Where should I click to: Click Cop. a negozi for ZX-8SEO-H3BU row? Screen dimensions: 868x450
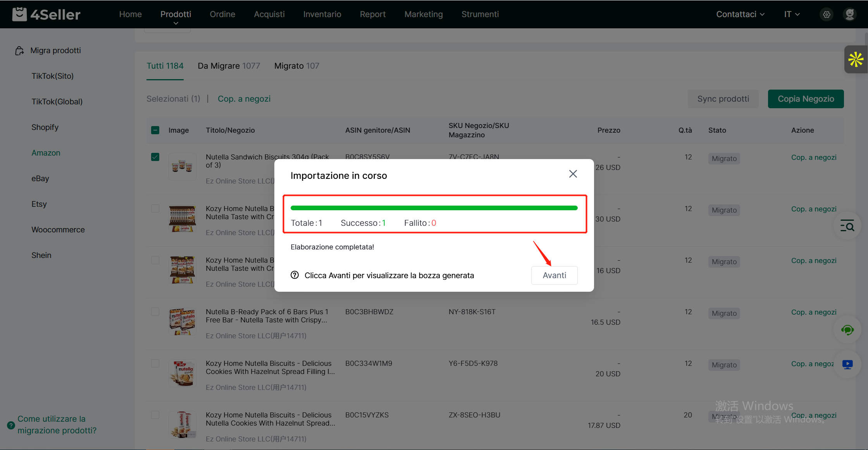click(x=814, y=415)
